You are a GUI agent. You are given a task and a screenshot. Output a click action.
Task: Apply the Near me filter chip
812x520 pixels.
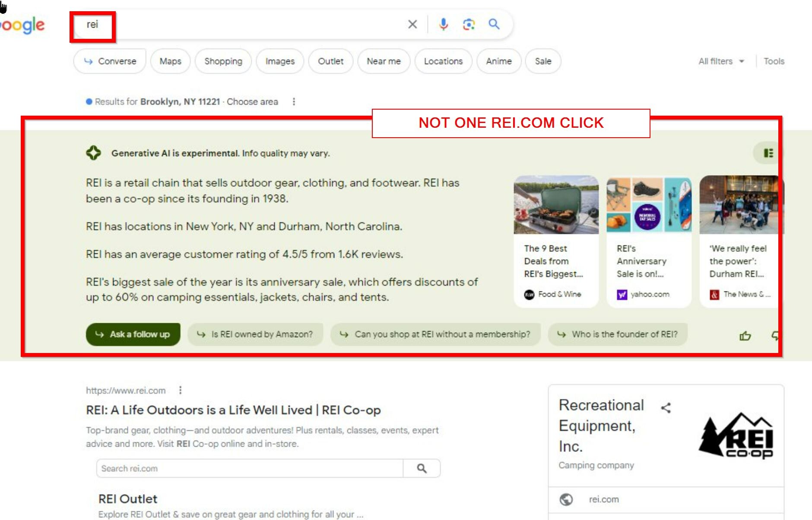click(384, 61)
